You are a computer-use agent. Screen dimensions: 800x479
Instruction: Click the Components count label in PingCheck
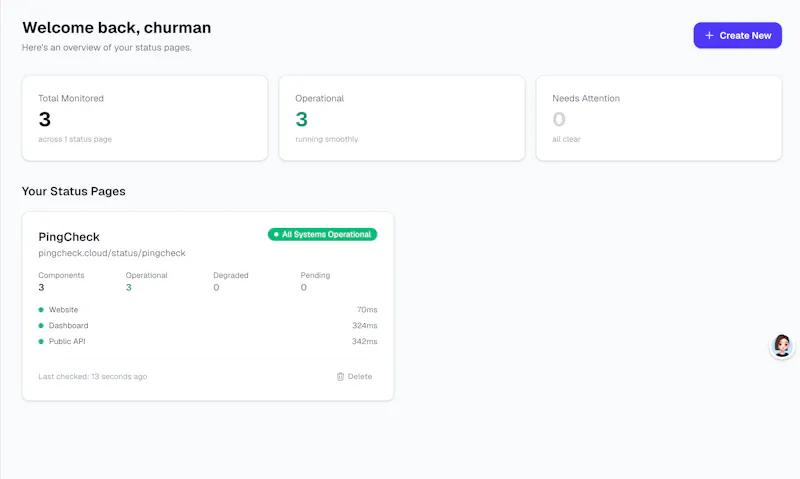tap(61, 275)
